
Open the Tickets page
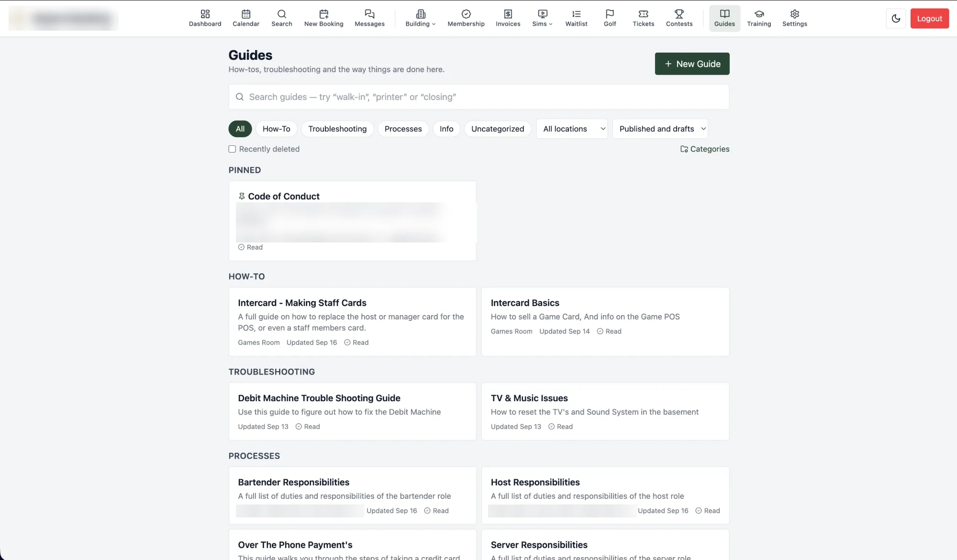[643, 18]
